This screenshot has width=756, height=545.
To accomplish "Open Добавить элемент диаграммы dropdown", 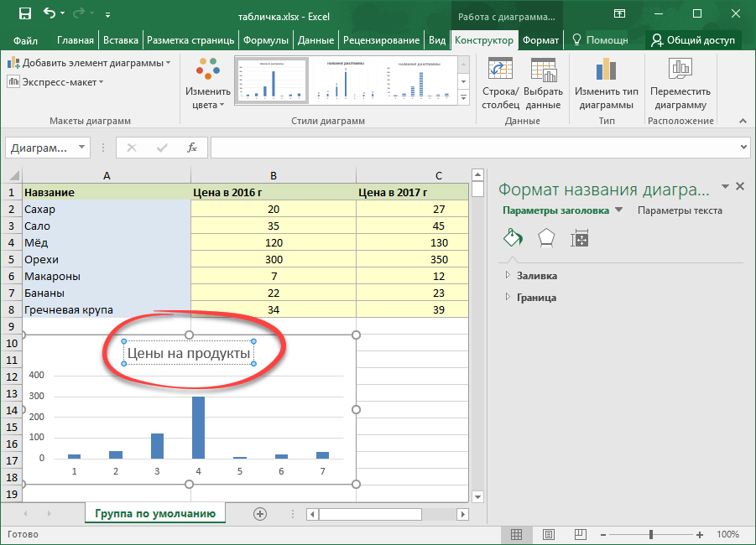I will [x=89, y=63].
